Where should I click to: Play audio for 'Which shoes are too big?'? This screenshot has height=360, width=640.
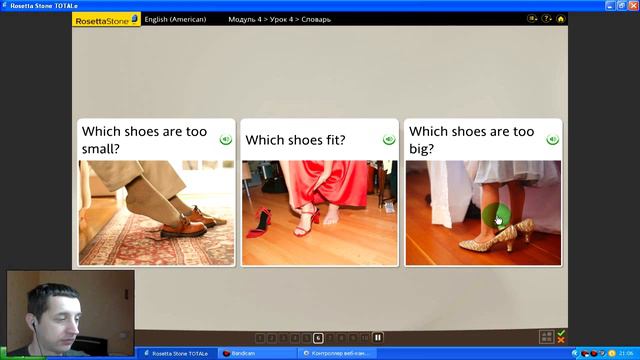pos(552,140)
